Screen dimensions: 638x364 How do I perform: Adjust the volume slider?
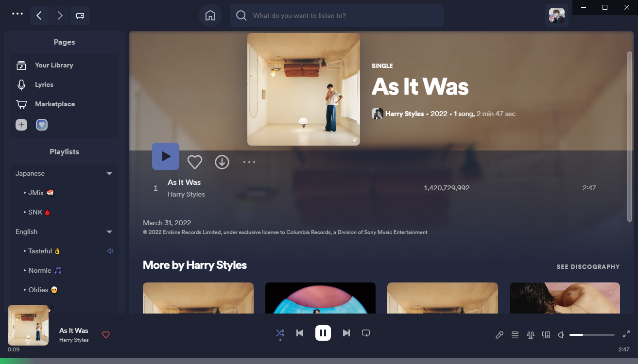[592, 335]
